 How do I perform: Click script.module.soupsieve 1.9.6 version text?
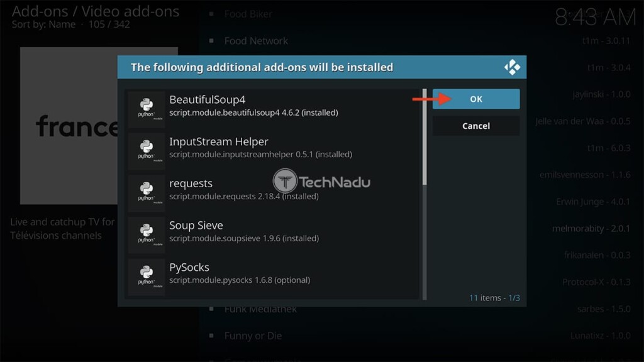point(244,238)
